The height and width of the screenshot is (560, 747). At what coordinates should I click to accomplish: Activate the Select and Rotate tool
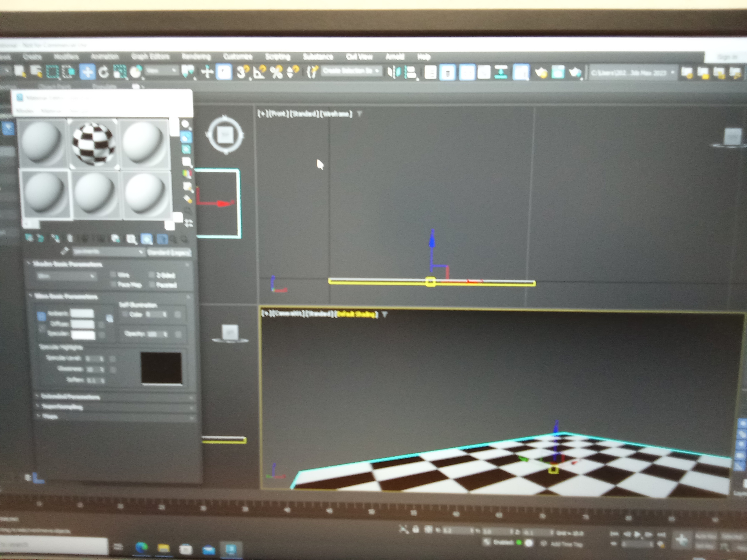103,72
